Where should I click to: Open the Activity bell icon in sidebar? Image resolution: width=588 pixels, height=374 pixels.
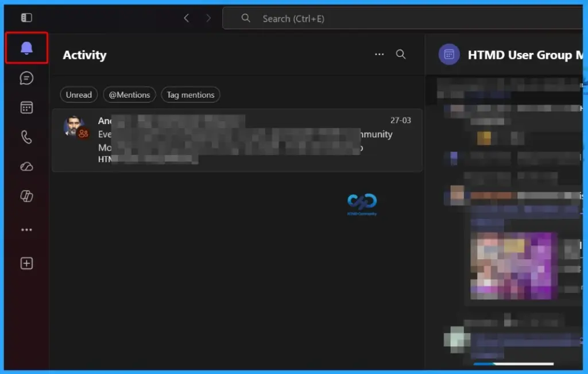pyautogui.click(x=26, y=48)
